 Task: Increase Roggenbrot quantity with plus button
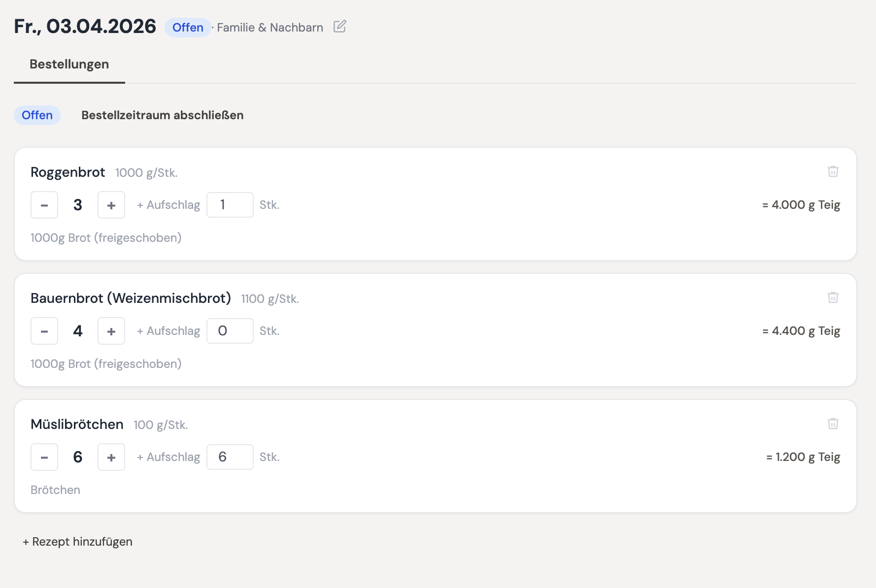pyautogui.click(x=111, y=205)
